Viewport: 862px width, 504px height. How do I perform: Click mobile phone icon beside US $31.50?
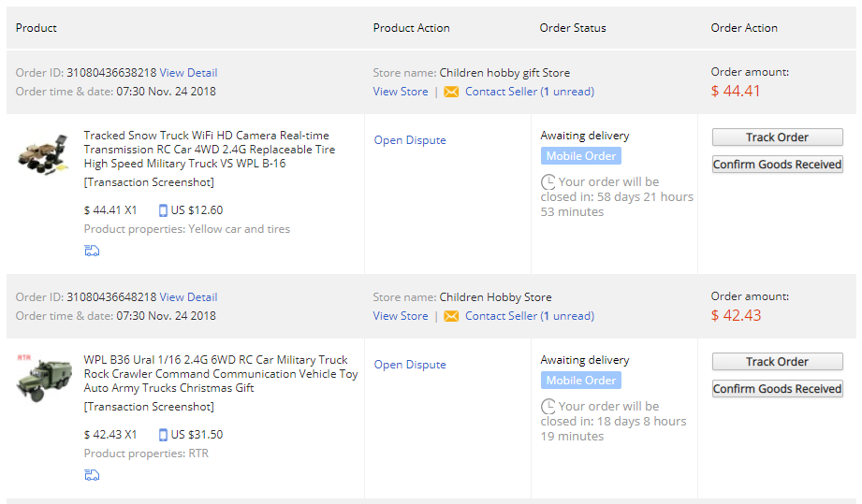click(x=163, y=435)
